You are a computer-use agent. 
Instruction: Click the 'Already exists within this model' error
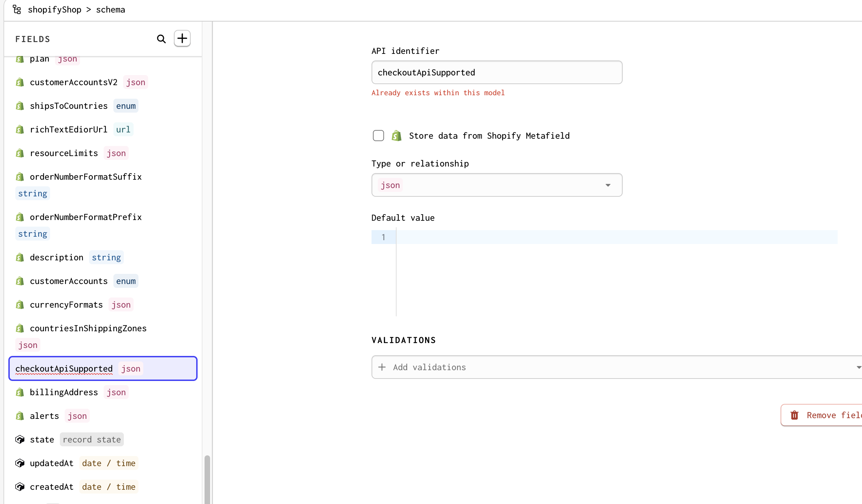tap(438, 93)
